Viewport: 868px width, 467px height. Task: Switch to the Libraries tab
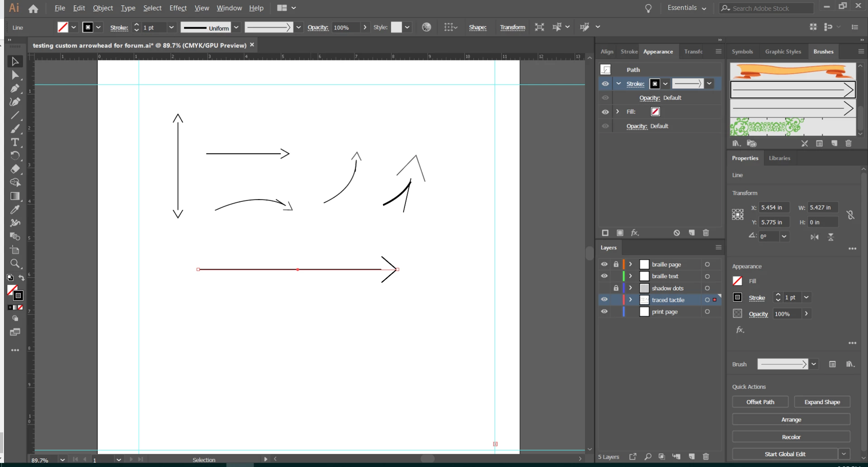tap(780, 158)
